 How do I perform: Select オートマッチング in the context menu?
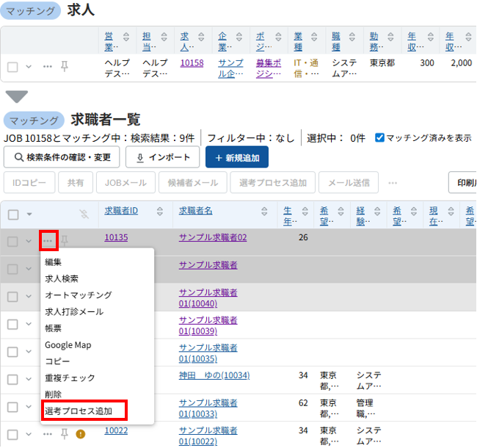(x=78, y=295)
